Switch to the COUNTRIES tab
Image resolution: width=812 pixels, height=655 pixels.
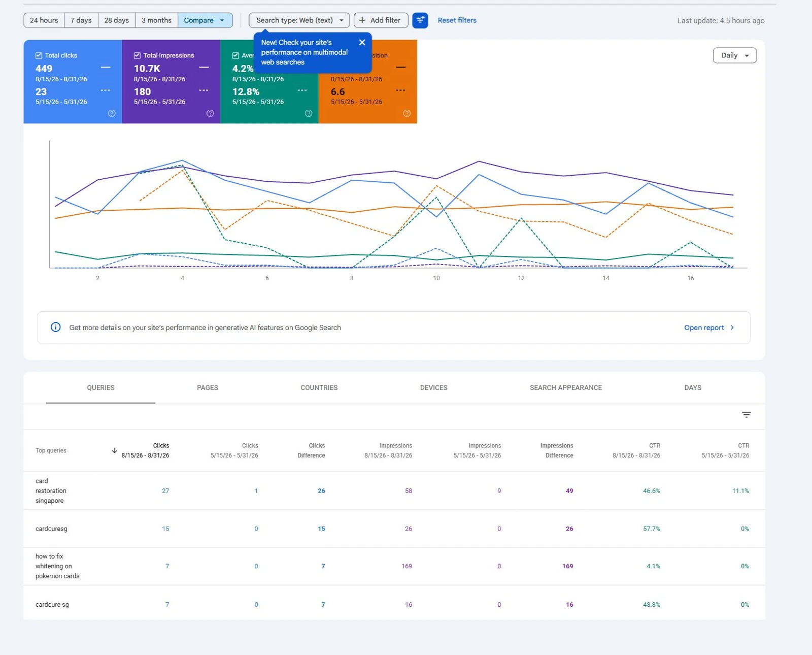click(x=319, y=387)
